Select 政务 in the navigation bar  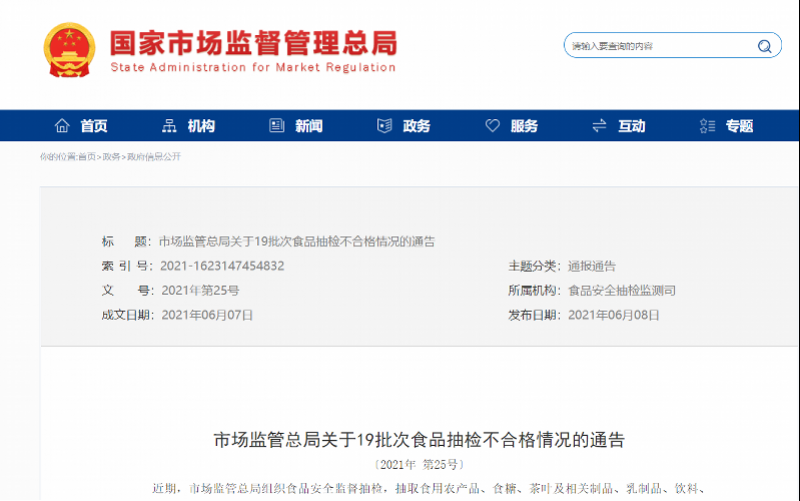417,126
